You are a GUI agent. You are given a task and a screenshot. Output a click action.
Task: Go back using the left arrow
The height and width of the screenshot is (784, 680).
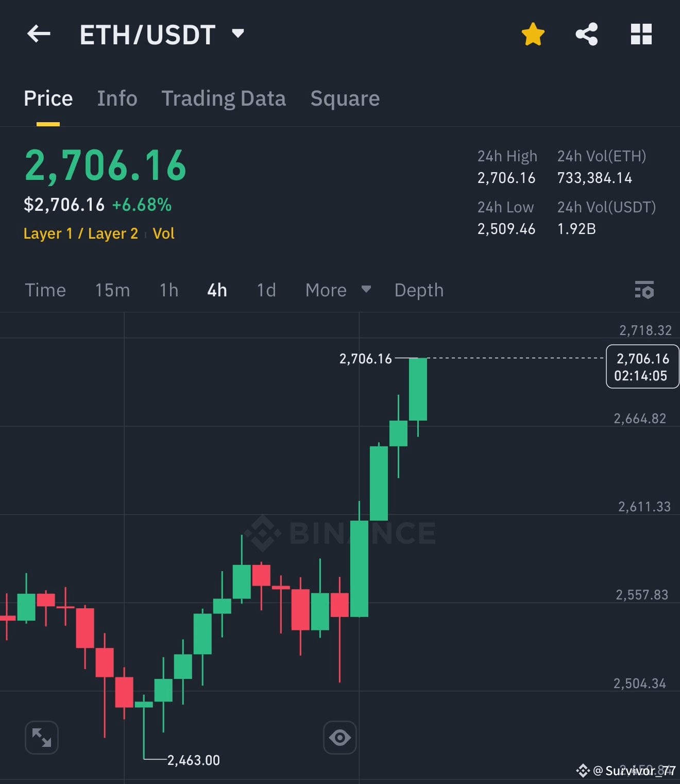tap(39, 35)
